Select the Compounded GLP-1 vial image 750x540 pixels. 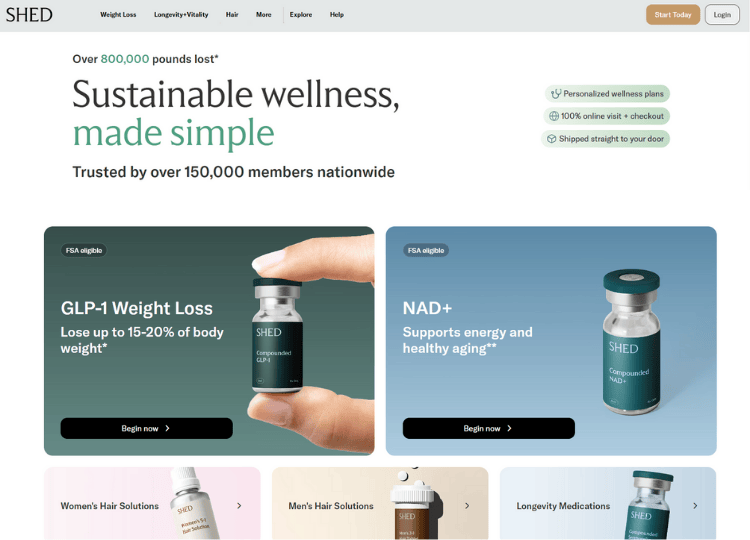point(277,336)
